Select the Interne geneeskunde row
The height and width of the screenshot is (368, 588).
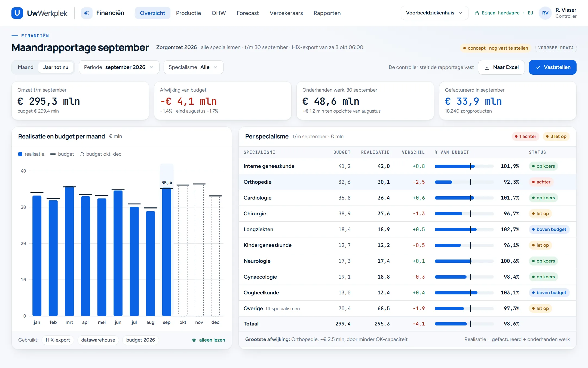pos(407,166)
